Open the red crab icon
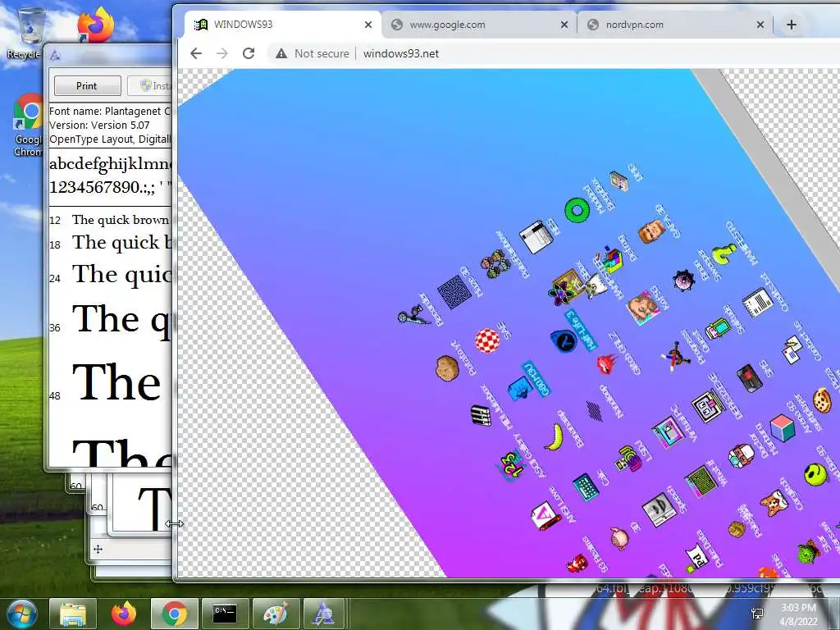 [577, 563]
